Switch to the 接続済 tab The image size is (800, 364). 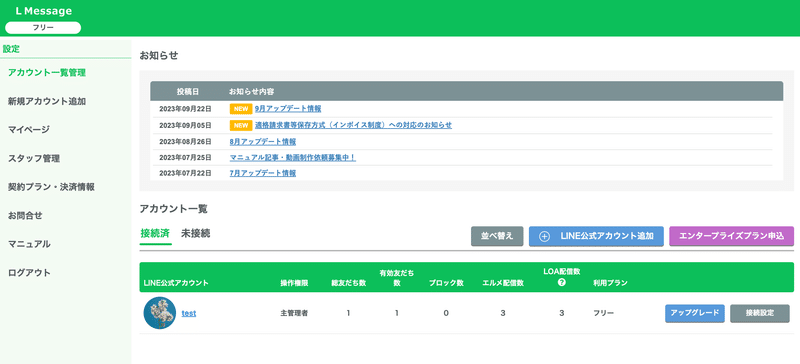(155, 234)
